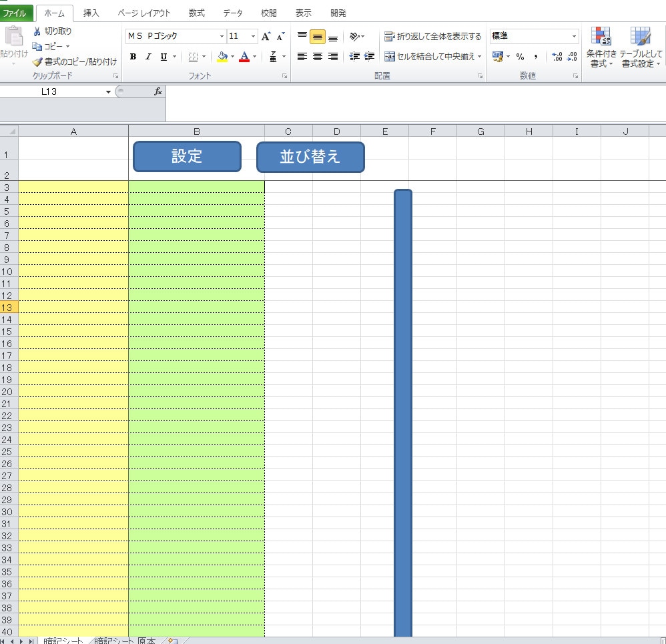Switch to the Developer (開発) tab
Image resolution: width=666 pixels, height=644 pixels.
pos(338,13)
